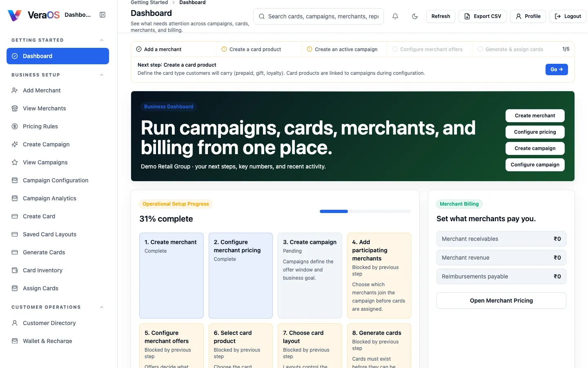Image resolution: width=588 pixels, height=368 pixels.
Task: Open the '3. Create campaign' step card
Action: click(x=310, y=276)
